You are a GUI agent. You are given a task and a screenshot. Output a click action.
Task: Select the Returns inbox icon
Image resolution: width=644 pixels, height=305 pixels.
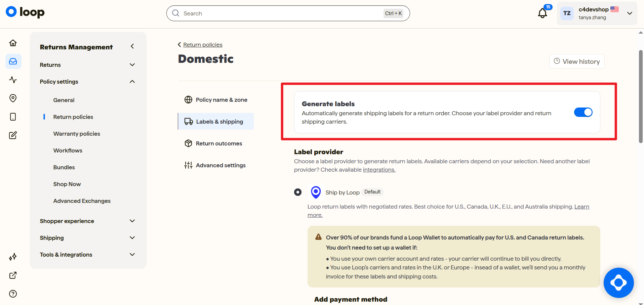pyautogui.click(x=13, y=61)
